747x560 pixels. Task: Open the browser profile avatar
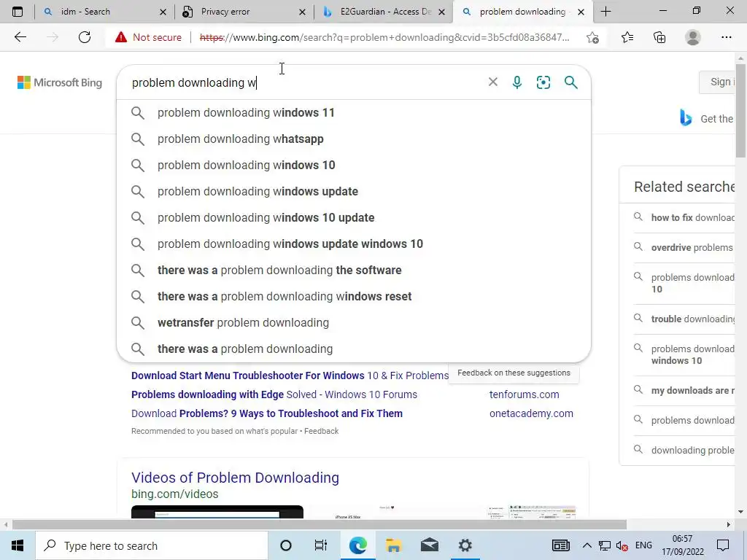point(693,37)
